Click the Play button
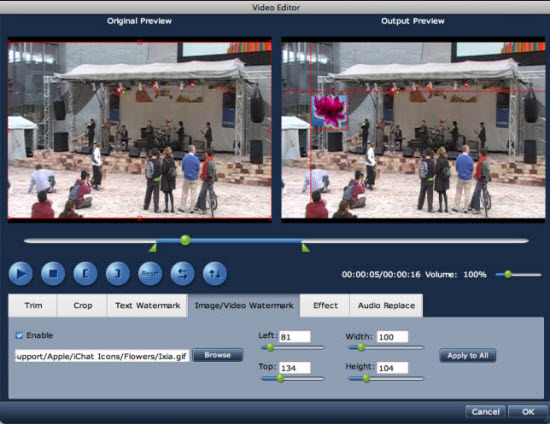The width and height of the screenshot is (550, 424). [21, 274]
